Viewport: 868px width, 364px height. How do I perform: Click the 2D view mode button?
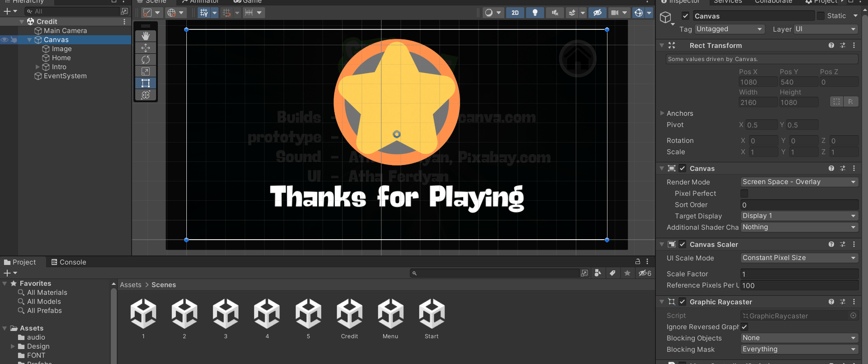[x=515, y=13]
